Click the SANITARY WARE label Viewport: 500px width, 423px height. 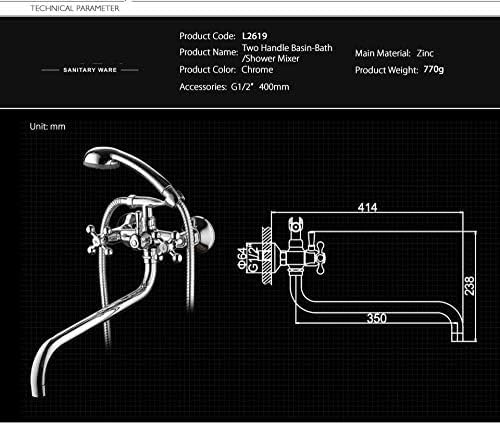(x=90, y=70)
